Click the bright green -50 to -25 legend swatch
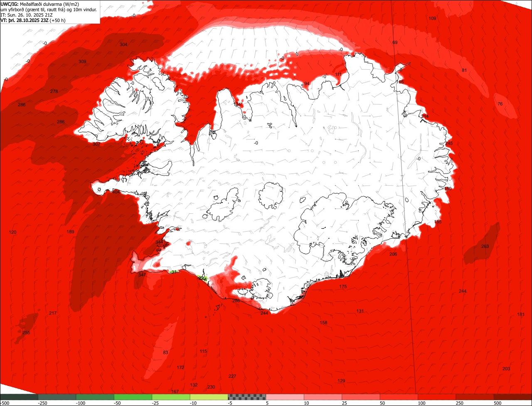Screen dimensions: 532x406 coord(133,397)
